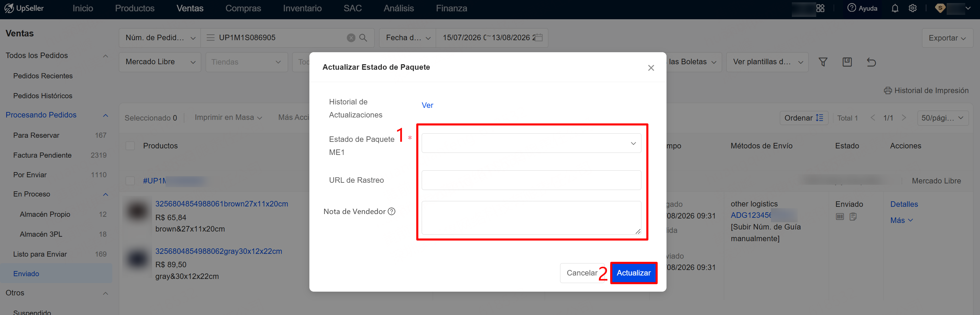The image size is (980, 315).
Task: Click the save filter icon
Action: (847, 62)
